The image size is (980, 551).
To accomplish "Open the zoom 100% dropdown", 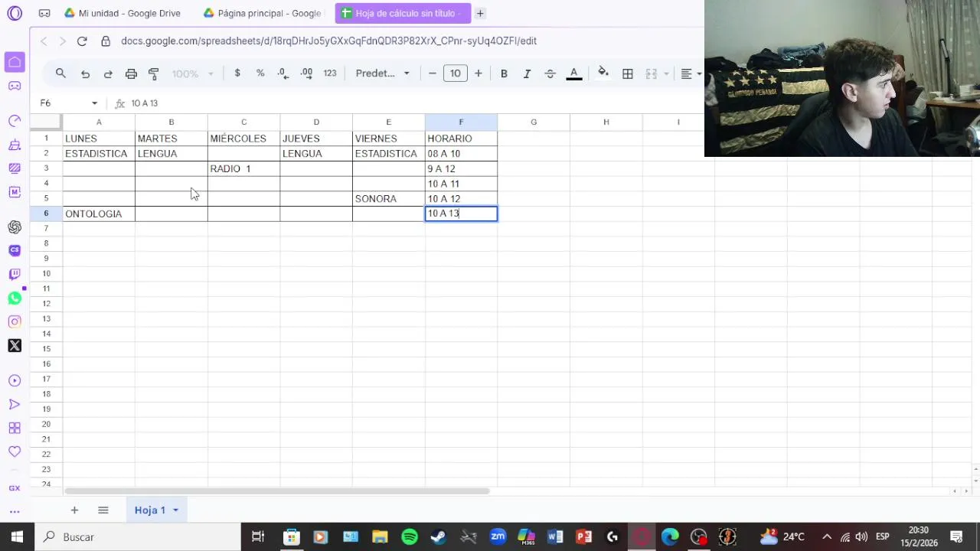I will tap(192, 73).
